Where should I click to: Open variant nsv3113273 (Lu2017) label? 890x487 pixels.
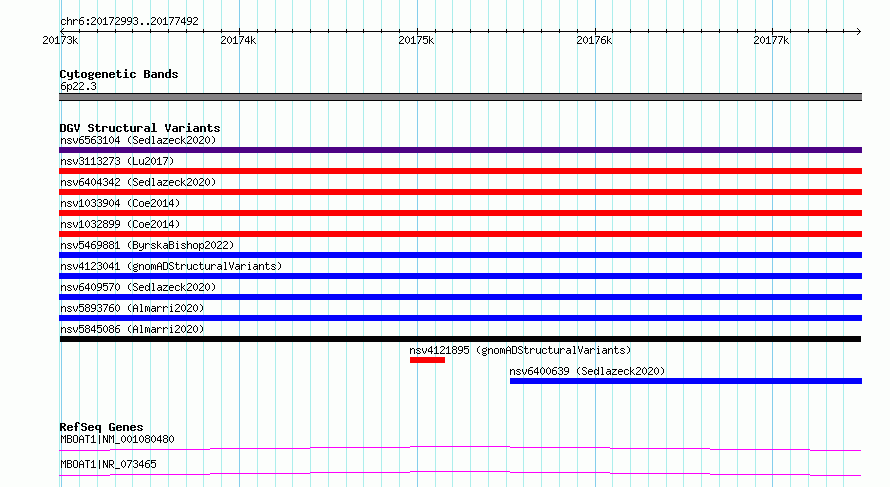tap(117, 161)
